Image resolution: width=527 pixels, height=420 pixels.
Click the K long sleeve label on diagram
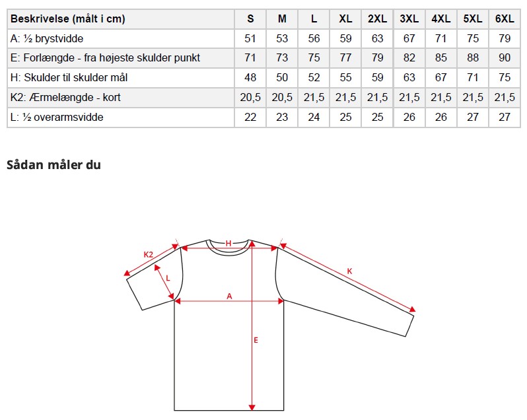pos(349,271)
